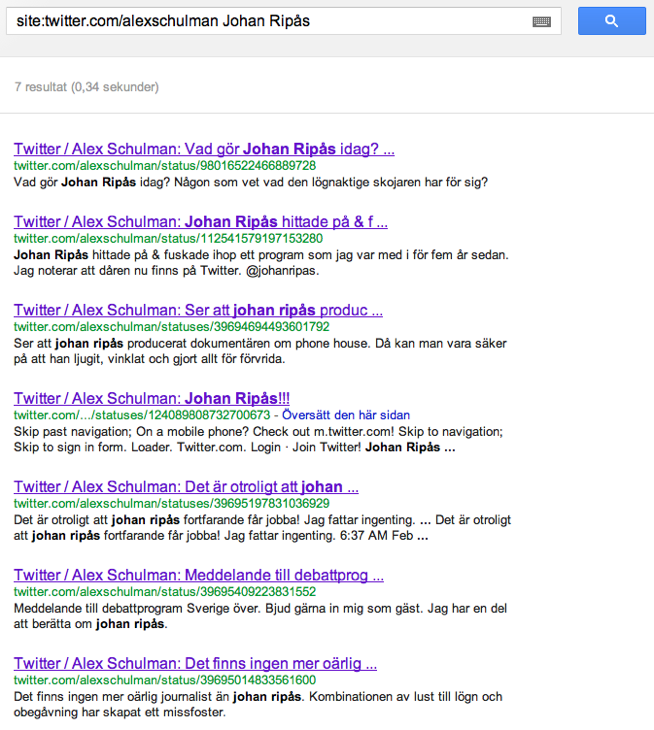Image resolution: width=654 pixels, height=730 pixels.
Task: Open result 'Det är otroligt att johan ...'
Action: 186,487
